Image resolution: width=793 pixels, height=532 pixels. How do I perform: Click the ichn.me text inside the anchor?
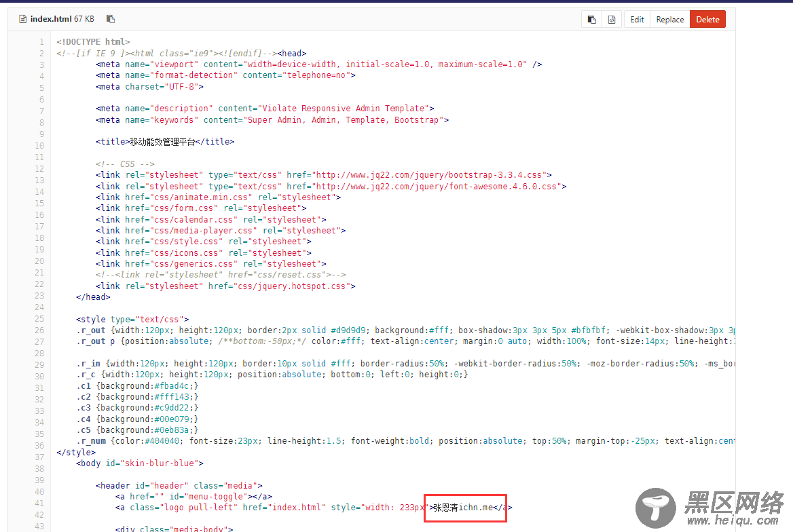click(x=476, y=507)
